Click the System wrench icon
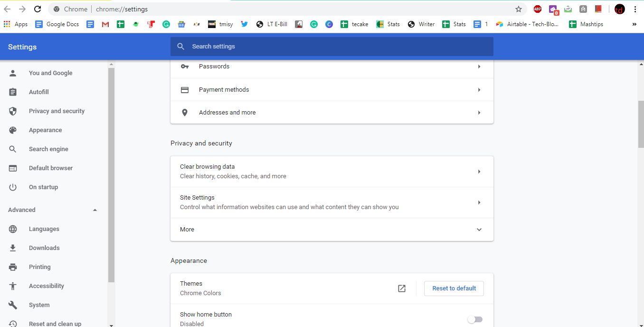 (x=13, y=305)
